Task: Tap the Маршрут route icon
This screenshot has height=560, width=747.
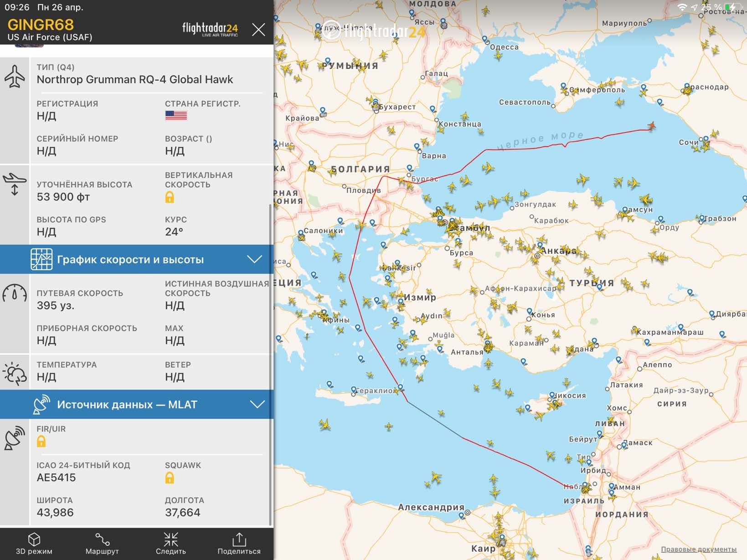Action: [x=102, y=544]
